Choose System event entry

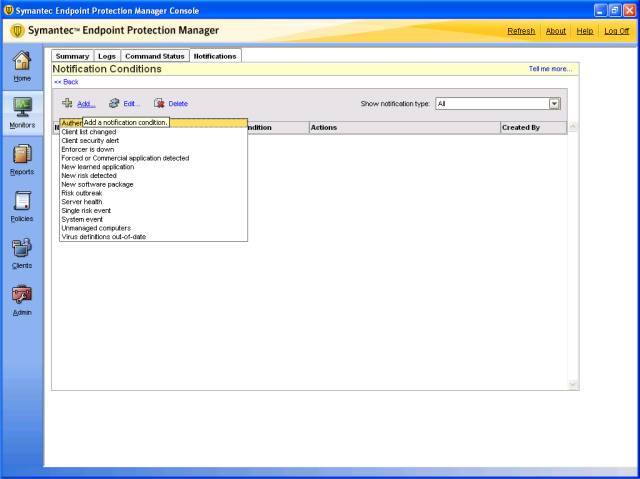pyautogui.click(x=153, y=219)
